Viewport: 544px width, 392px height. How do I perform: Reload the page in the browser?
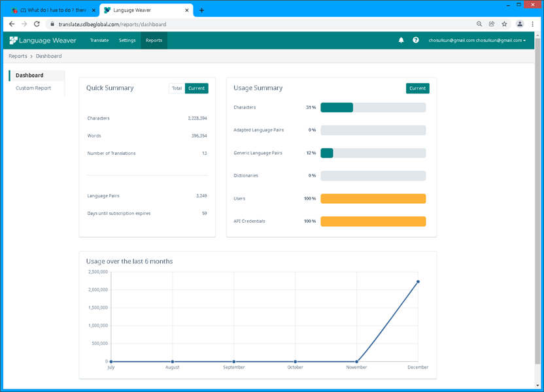point(37,24)
